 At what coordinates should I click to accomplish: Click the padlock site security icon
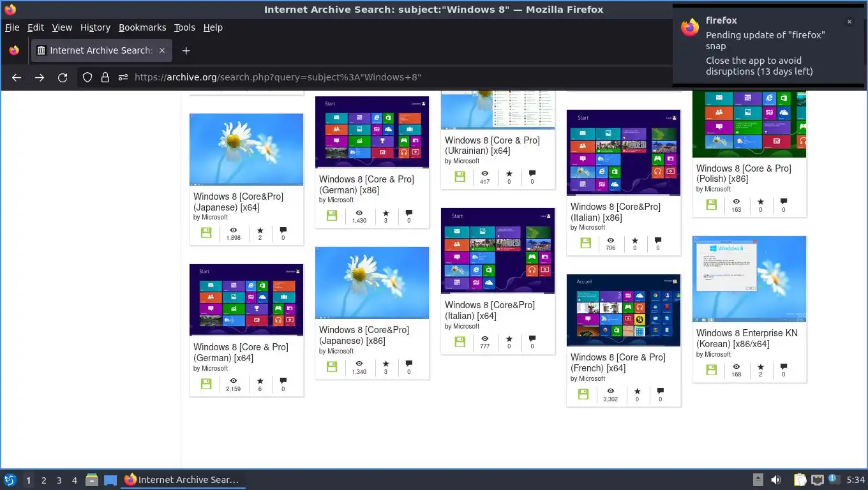pyautogui.click(x=105, y=77)
